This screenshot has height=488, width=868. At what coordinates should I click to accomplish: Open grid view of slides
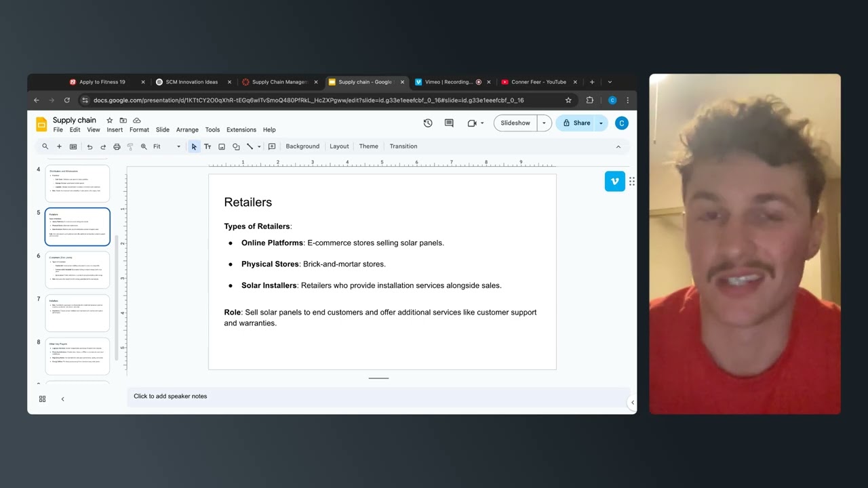42,399
